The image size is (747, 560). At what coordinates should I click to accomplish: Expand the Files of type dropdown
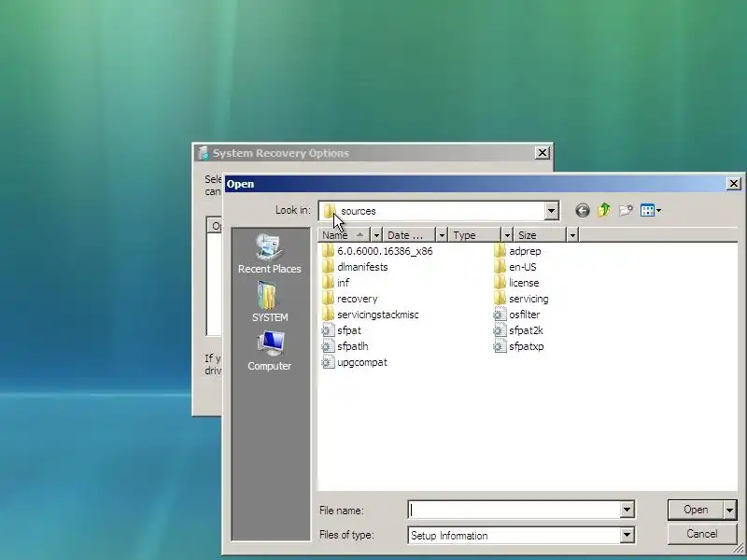click(x=627, y=535)
